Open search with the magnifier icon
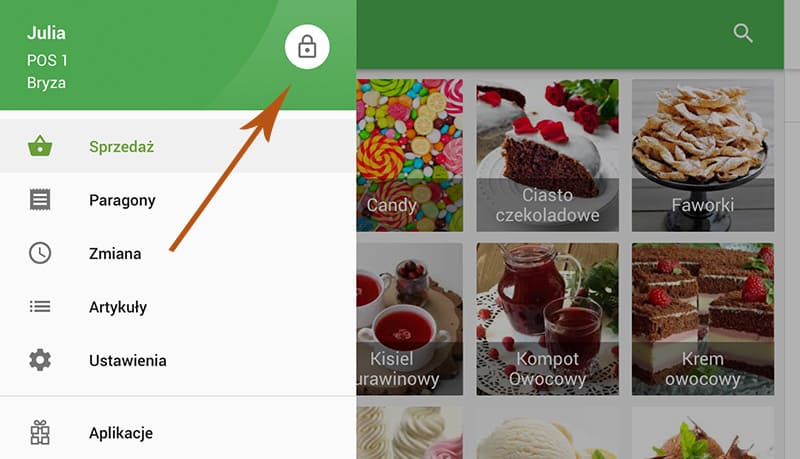Viewport: 800px width, 459px height. coord(743,33)
